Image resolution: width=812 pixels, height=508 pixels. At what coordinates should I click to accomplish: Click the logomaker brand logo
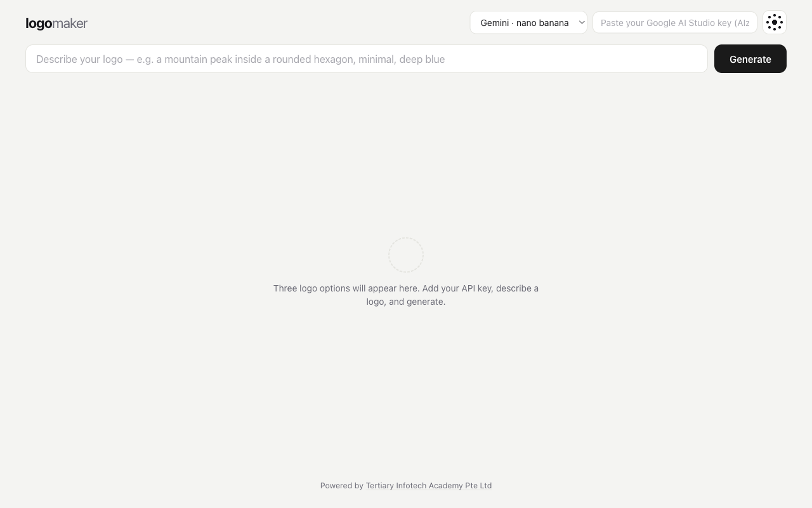56,23
